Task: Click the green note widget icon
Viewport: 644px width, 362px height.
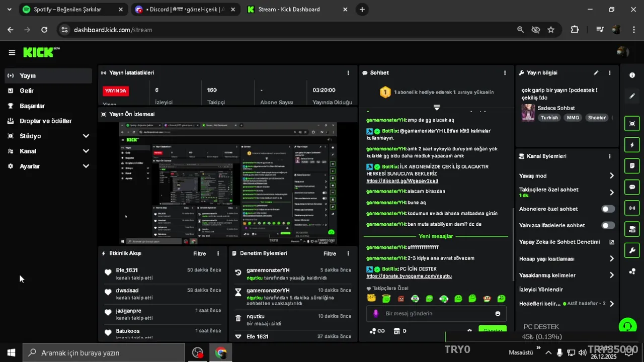Action: (x=632, y=165)
